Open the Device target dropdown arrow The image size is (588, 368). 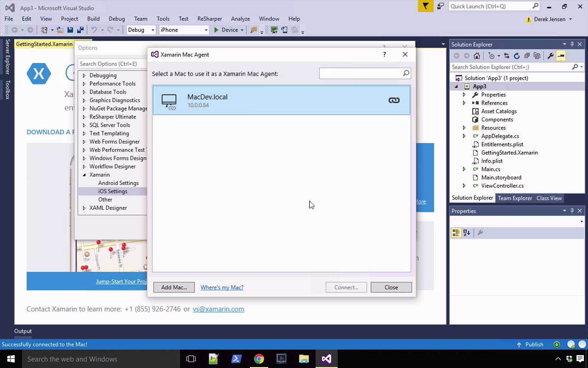242,30
